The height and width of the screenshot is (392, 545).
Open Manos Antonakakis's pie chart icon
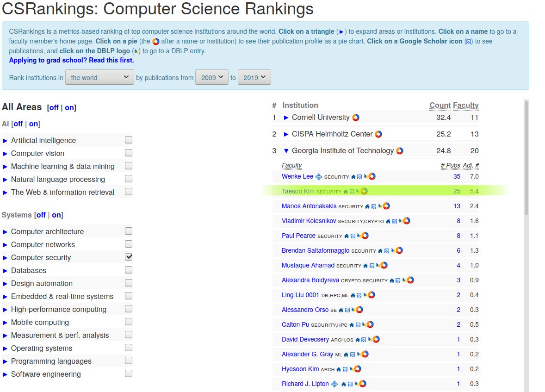tap(386, 206)
